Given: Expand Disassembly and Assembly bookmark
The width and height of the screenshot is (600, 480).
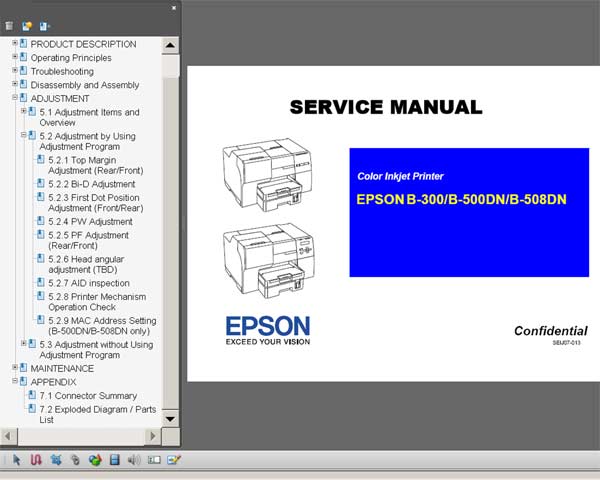Looking at the screenshot, I should [15, 84].
